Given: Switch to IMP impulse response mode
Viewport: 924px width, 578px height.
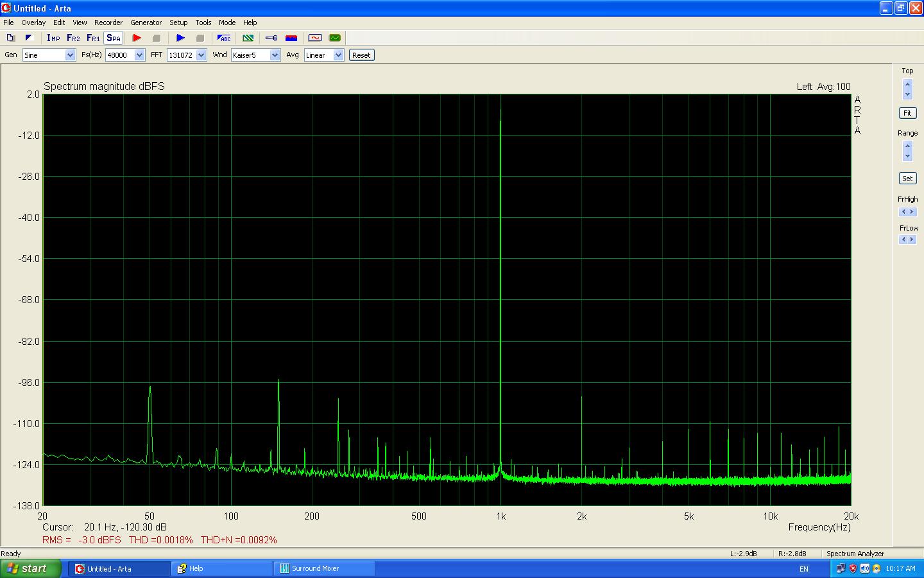Looking at the screenshot, I should pyautogui.click(x=53, y=38).
